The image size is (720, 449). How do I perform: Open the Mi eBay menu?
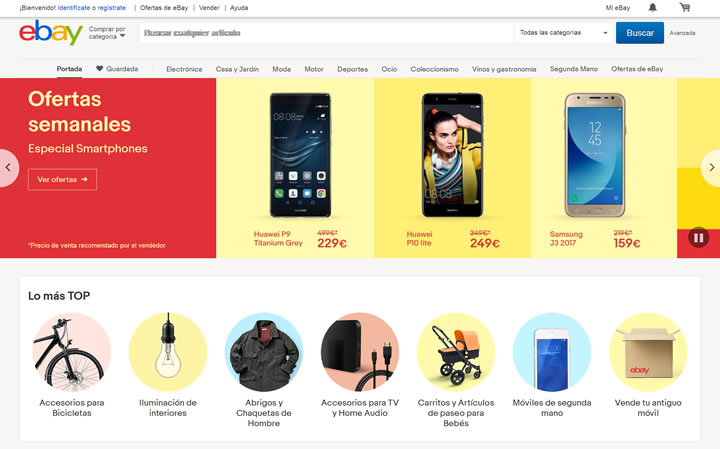click(x=618, y=8)
